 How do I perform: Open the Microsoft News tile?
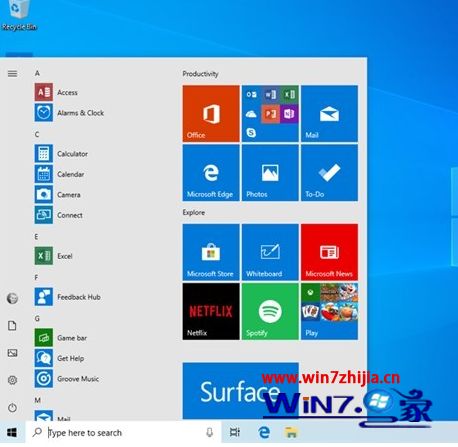click(x=329, y=252)
